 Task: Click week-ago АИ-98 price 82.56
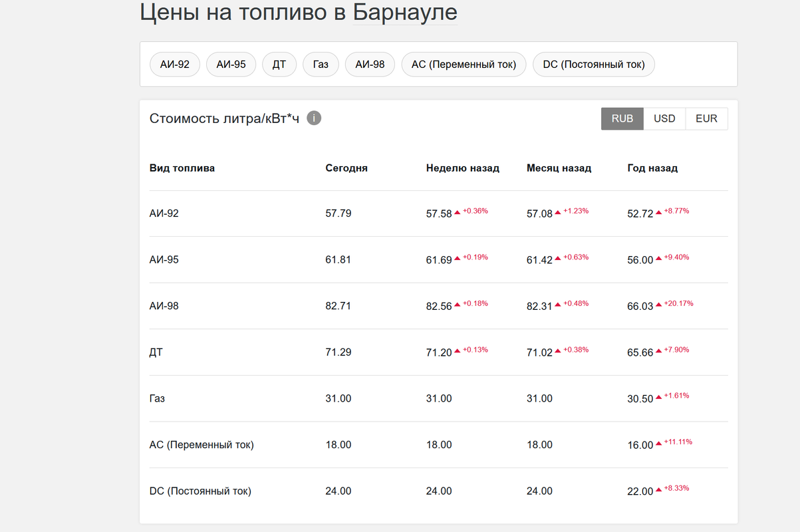pos(439,307)
